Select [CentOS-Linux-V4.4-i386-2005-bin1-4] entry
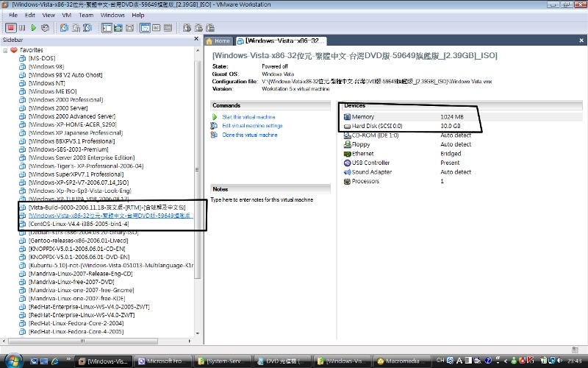The width and height of the screenshot is (588, 368). [79, 224]
